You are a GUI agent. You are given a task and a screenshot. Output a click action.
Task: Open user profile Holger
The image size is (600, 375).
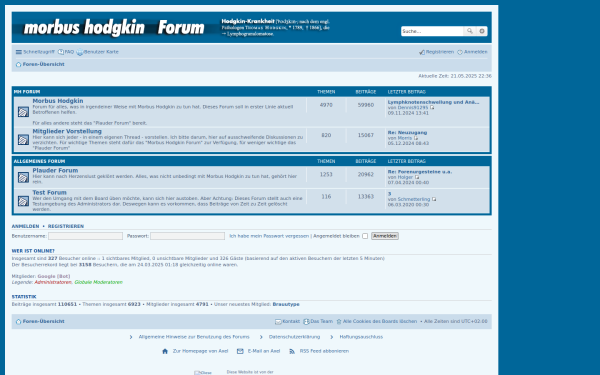(405, 177)
